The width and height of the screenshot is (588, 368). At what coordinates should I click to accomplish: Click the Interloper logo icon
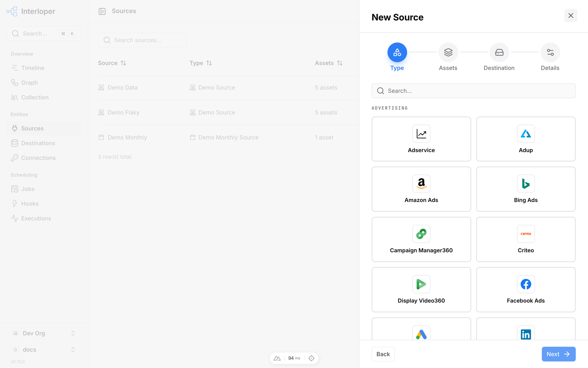12,11
